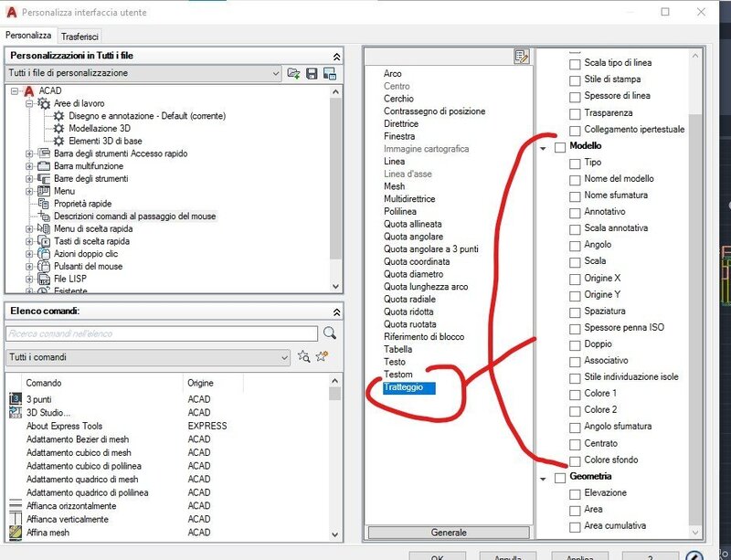The height and width of the screenshot is (560, 731).
Task: Tick the Origine X checkbox
Action: (x=575, y=280)
